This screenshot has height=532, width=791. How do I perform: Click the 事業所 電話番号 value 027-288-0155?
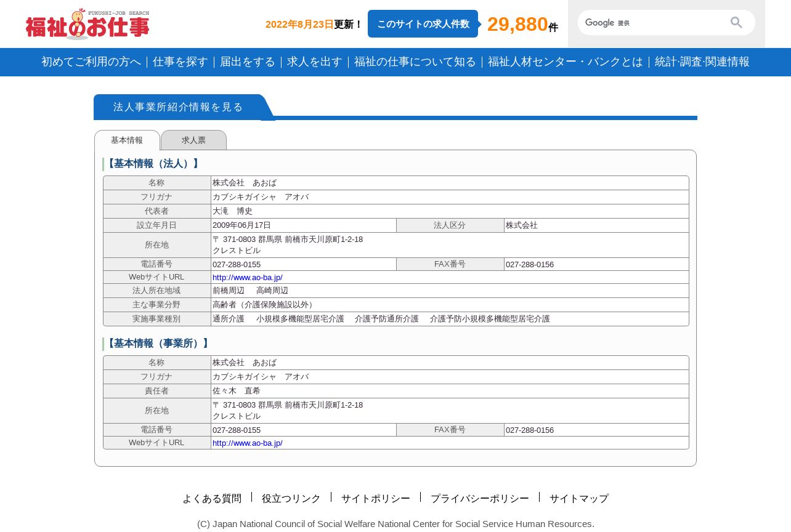tap(237, 430)
